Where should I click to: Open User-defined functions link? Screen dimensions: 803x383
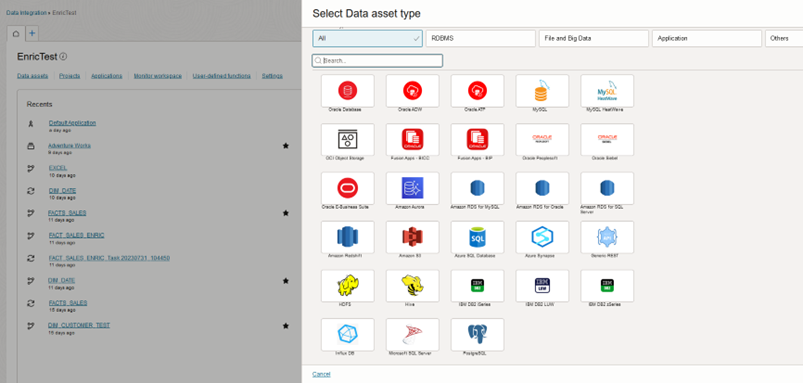point(221,76)
